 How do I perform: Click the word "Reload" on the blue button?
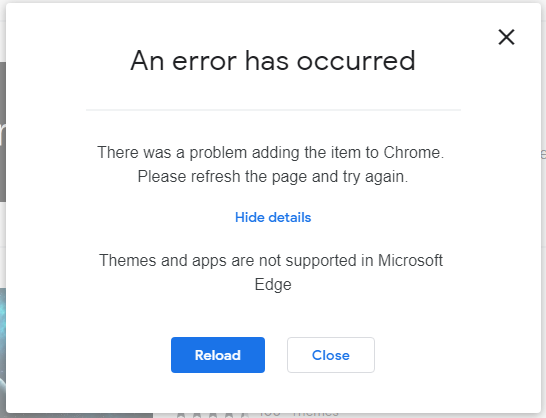[218, 355]
